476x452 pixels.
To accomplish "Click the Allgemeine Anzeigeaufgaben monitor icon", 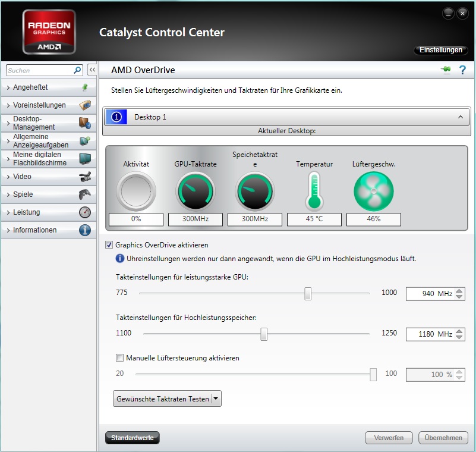I will (85, 141).
